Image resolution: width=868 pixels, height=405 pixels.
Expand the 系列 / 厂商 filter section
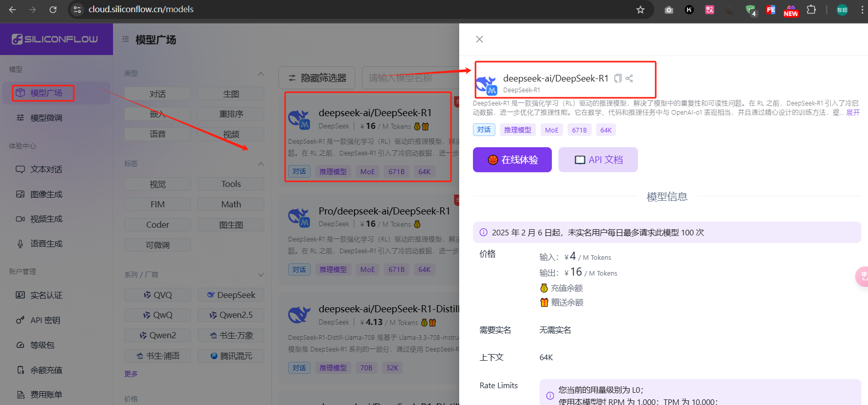pos(261,275)
